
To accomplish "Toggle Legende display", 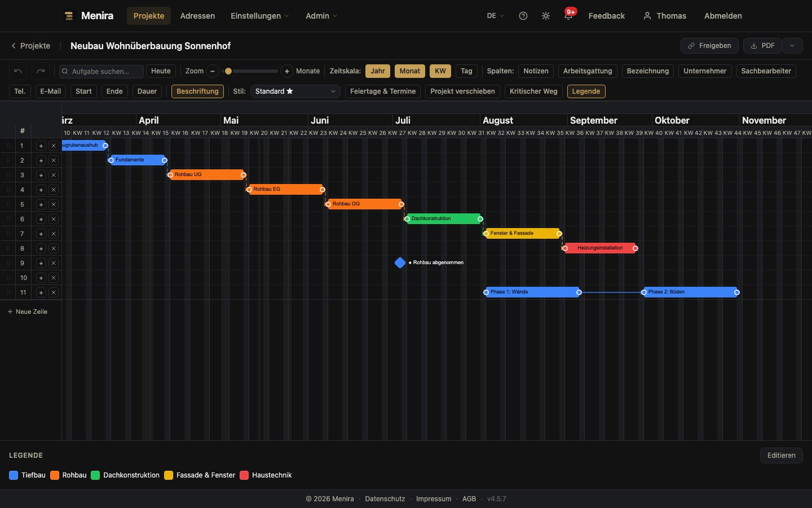I will pyautogui.click(x=586, y=91).
